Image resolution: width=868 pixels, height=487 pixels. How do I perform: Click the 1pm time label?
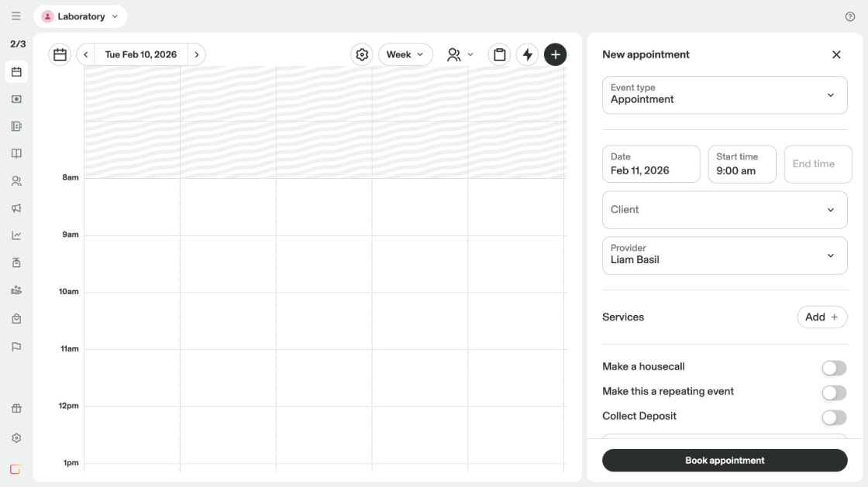tap(71, 463)
